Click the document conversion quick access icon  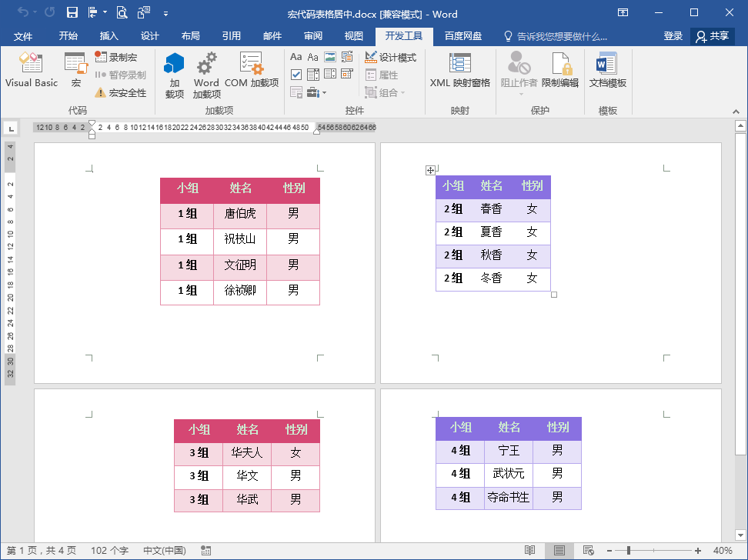144,13
